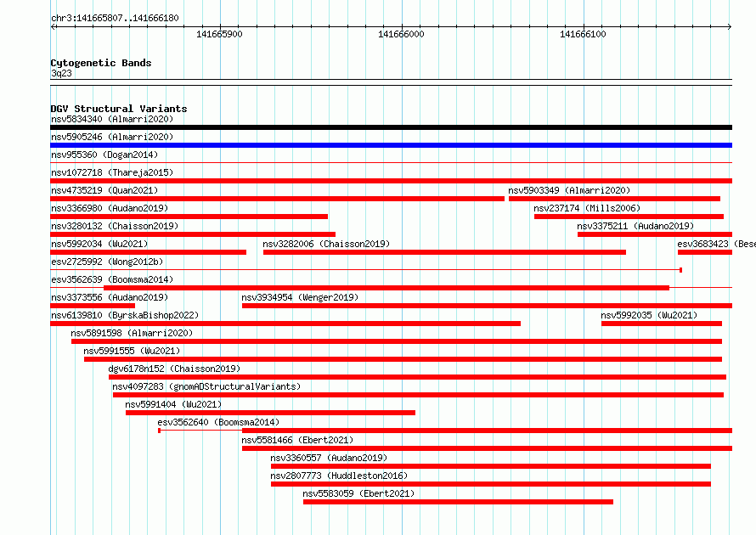756x535 pixels.
Task: Select the nsv5581466 (Ebert2021) label
Action: coord(298,440)
